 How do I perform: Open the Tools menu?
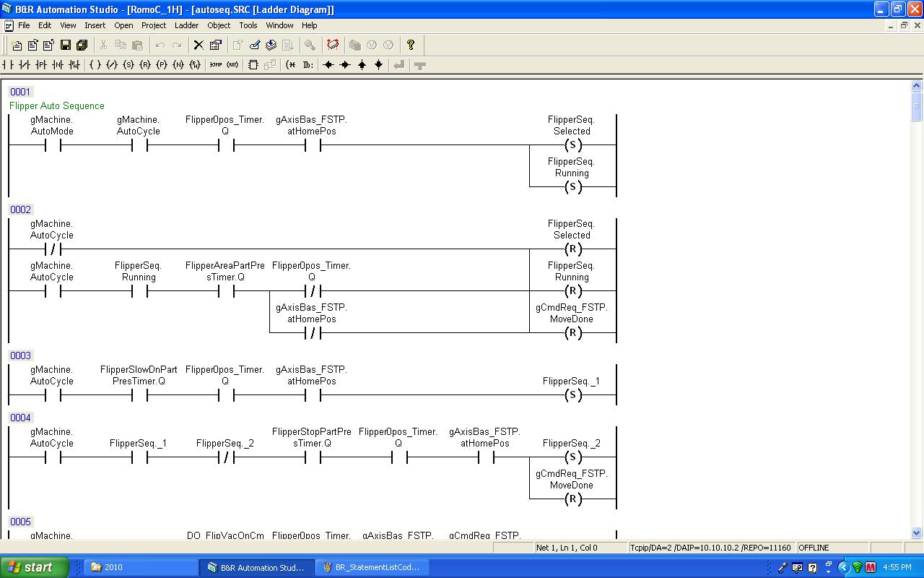point(248,25)
